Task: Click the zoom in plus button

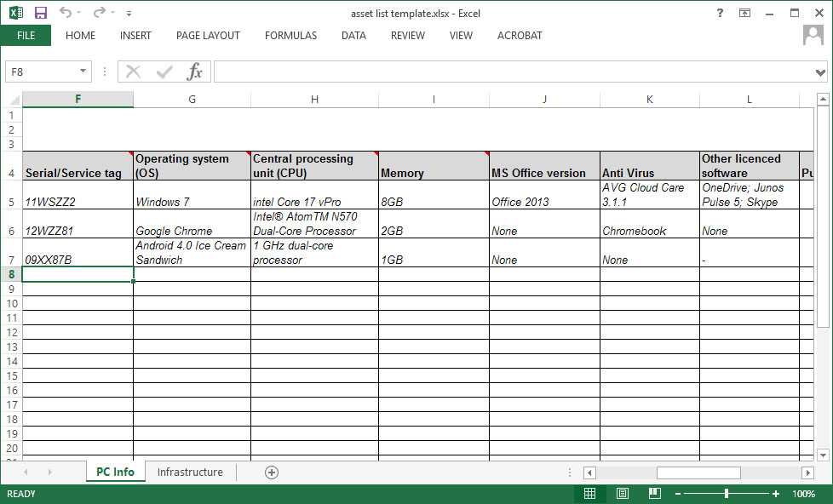Action: click(x=775, y=494)
